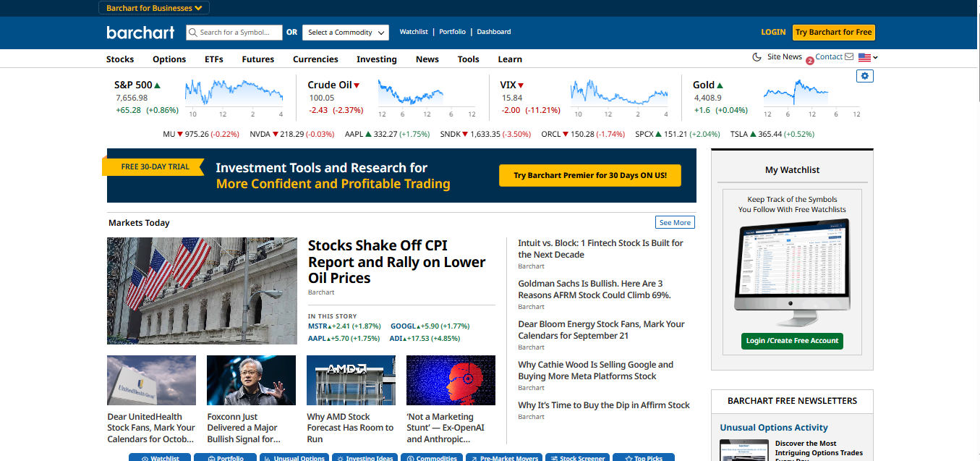Open the ETFs menu
Viewport: 980px width, 461px height.
pos(214,59)
